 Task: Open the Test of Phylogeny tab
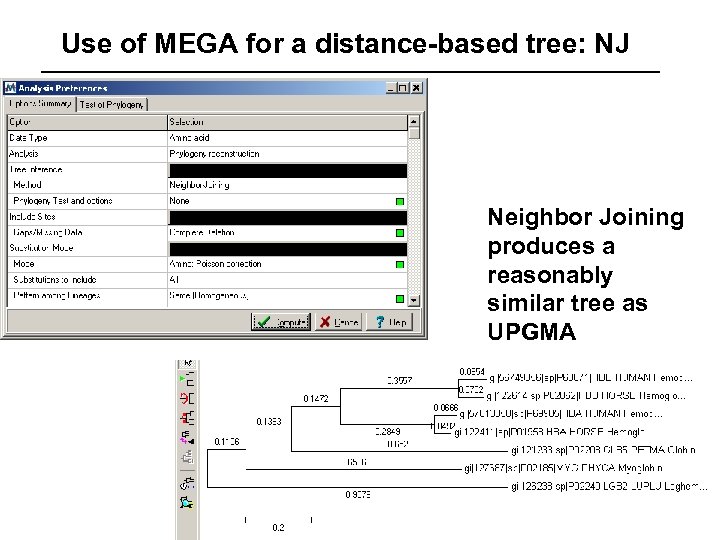click(112, 105)
